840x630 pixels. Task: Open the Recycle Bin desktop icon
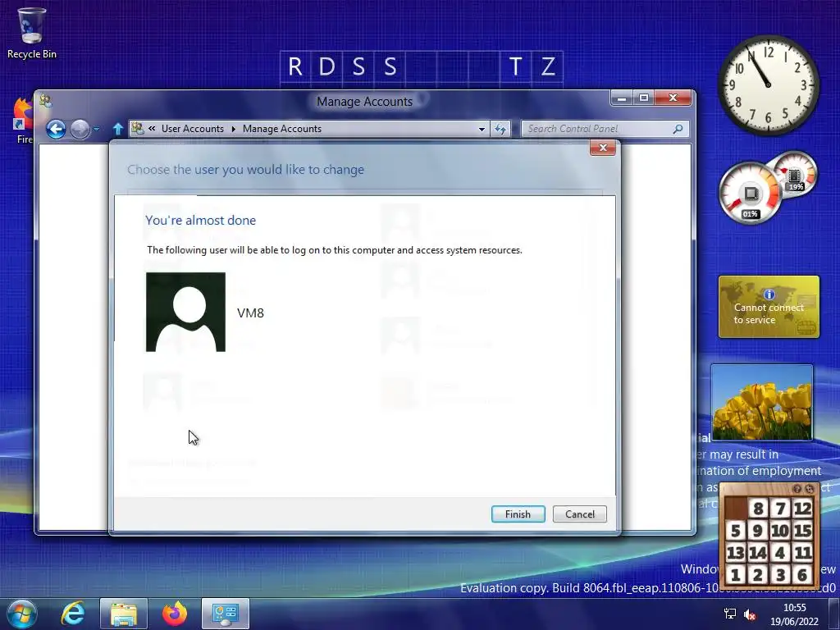pos(32,33)
